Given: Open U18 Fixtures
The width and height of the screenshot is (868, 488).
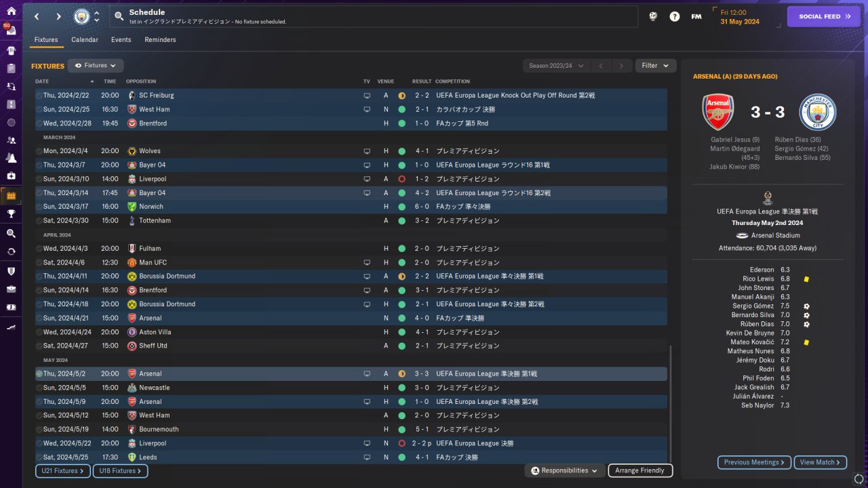Looking at the screenshot, I should pos(121,470).
